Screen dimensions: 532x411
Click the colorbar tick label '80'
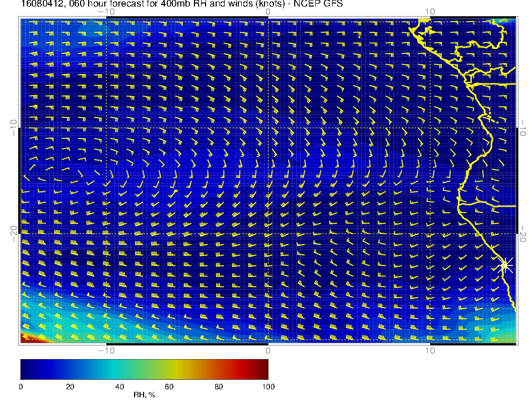(x=219, y=387)
